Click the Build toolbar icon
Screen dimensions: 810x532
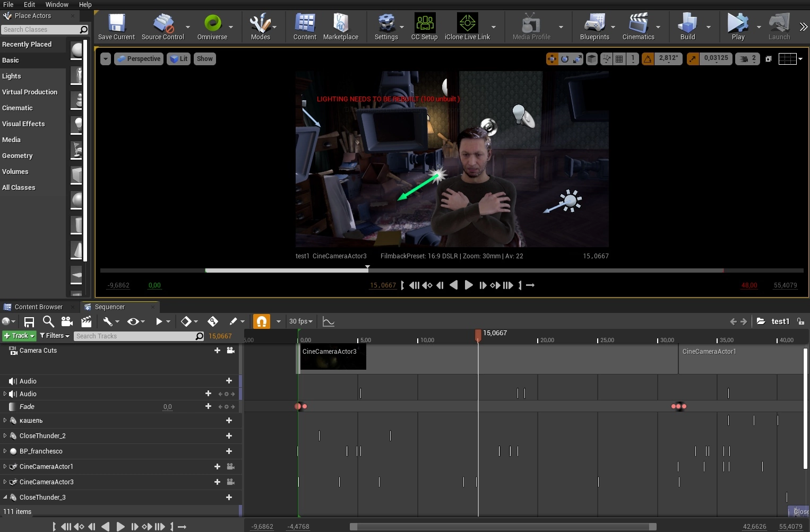pos(687,27)
